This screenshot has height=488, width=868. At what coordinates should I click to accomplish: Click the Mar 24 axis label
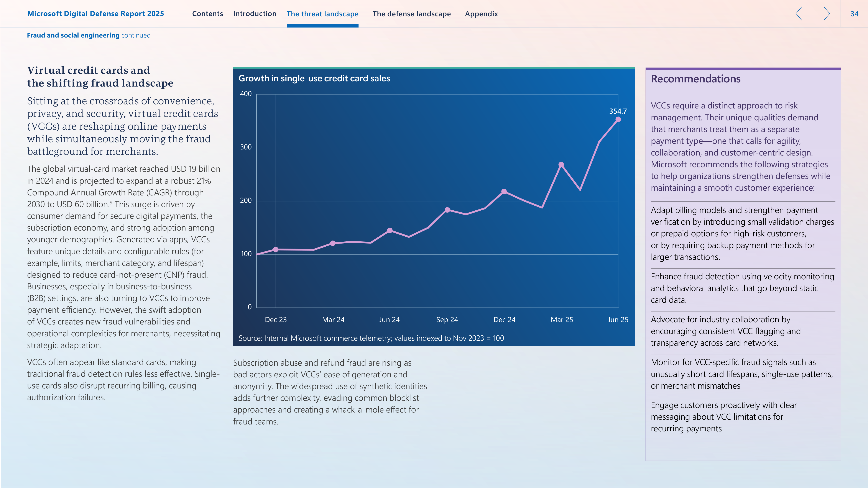(x=333, y=320)
